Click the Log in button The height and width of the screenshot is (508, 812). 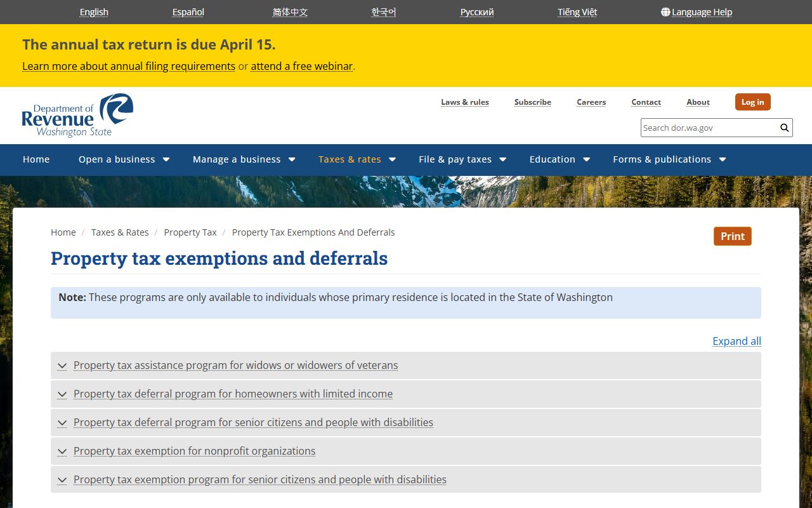point(753,102)
